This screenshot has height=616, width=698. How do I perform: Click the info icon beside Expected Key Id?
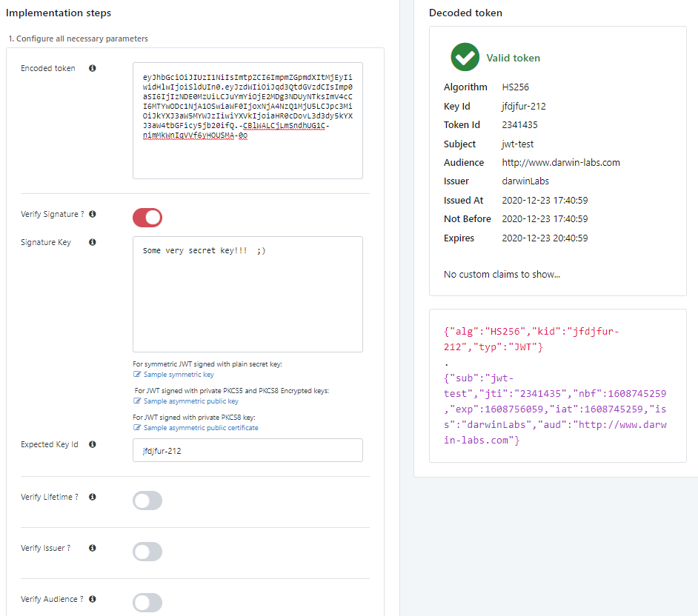pyautogui.click(x=92, y=444)
